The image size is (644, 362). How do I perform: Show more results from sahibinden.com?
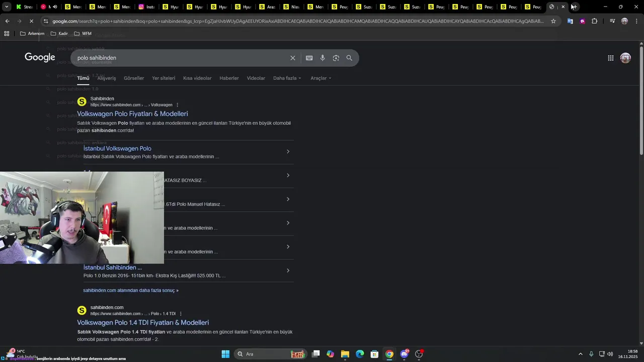coord(131,290)
